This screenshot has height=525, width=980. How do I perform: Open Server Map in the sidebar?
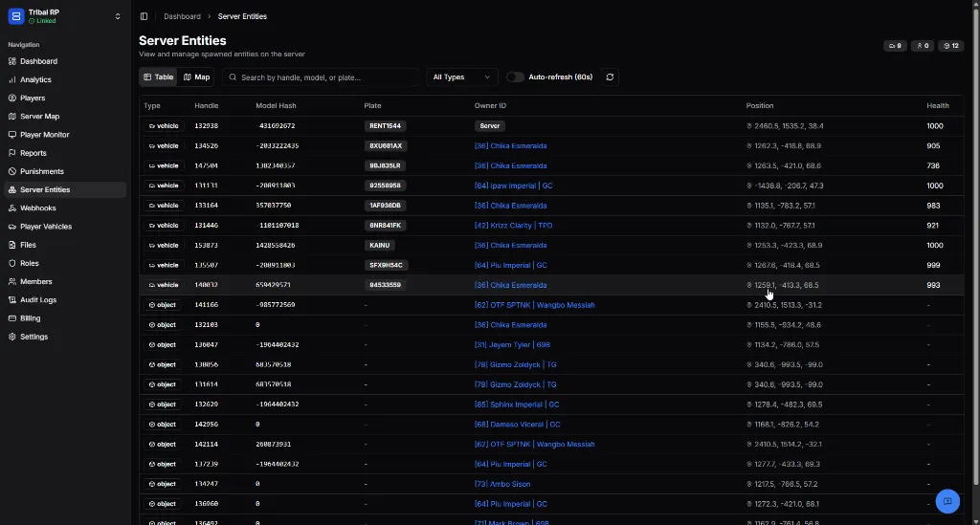click(65, 116)
